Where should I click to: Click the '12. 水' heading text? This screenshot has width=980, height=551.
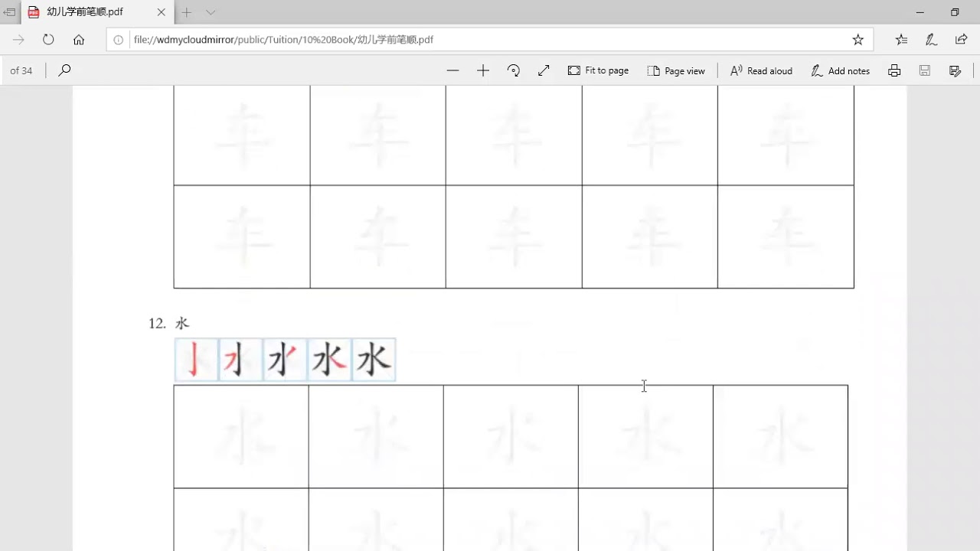[x=168, y=324]
